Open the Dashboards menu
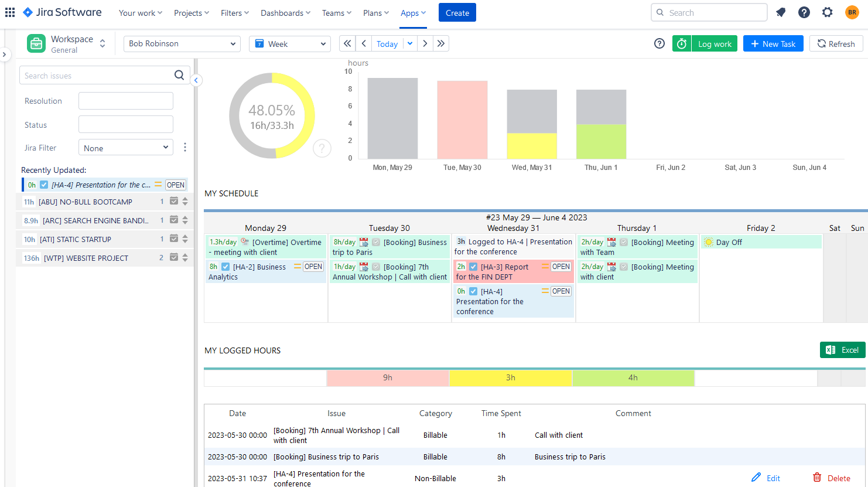Viewport: 868px width, 487px height. (285, 12)
